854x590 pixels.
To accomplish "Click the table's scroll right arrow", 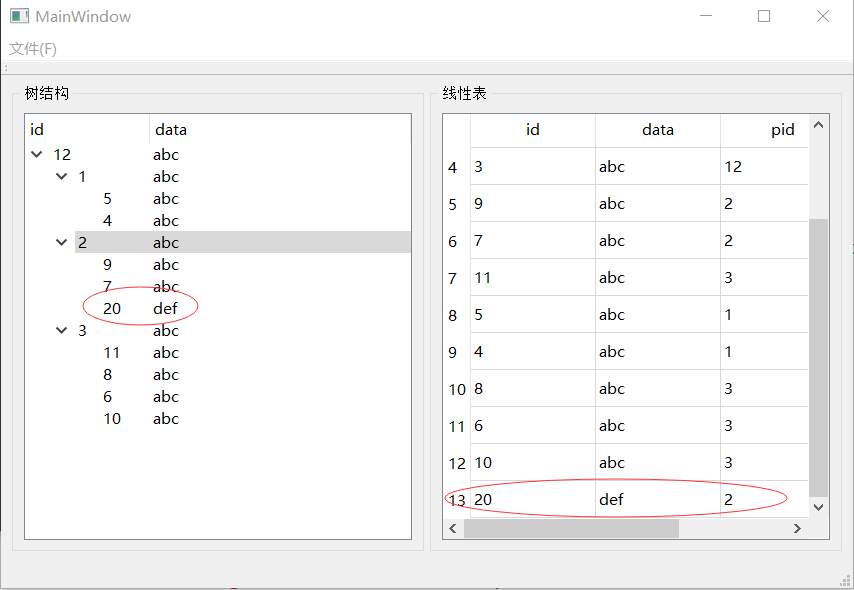I will [x=798, y=528].
